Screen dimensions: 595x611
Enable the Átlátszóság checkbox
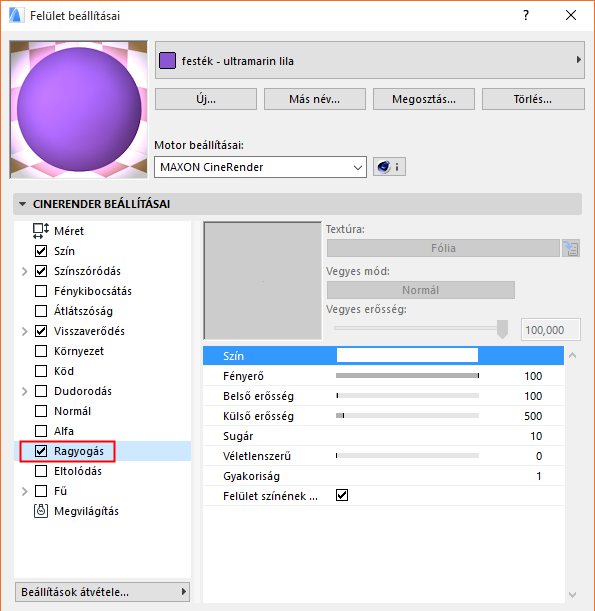(x=41, y=311)
